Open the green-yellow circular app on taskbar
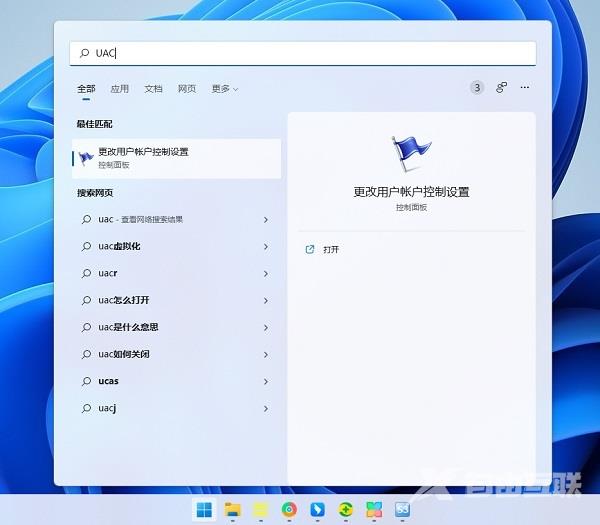This screenshot has height=525, width=600. [x=346, y=510]
